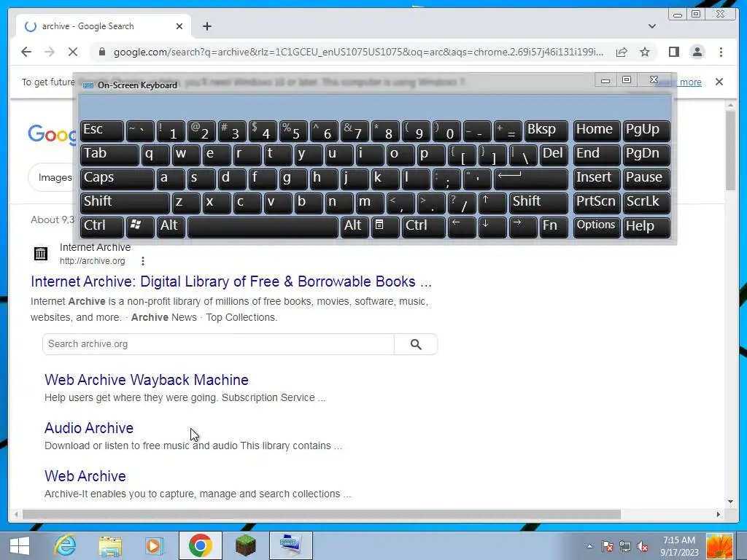Image resolution: width=747 pixels, height=560 pixels.
Task: Toggle the Caps key on keyboard
Action: point(117,178)
